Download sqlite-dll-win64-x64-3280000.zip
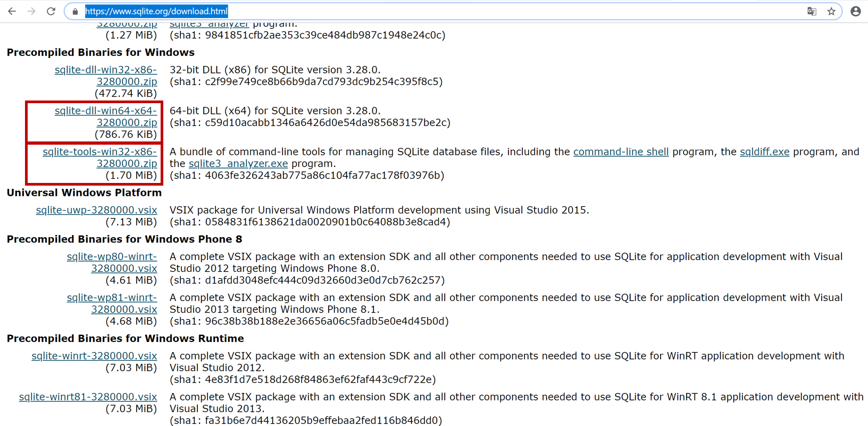The width and height of the screenshot is (868, 426). (106, 116)
